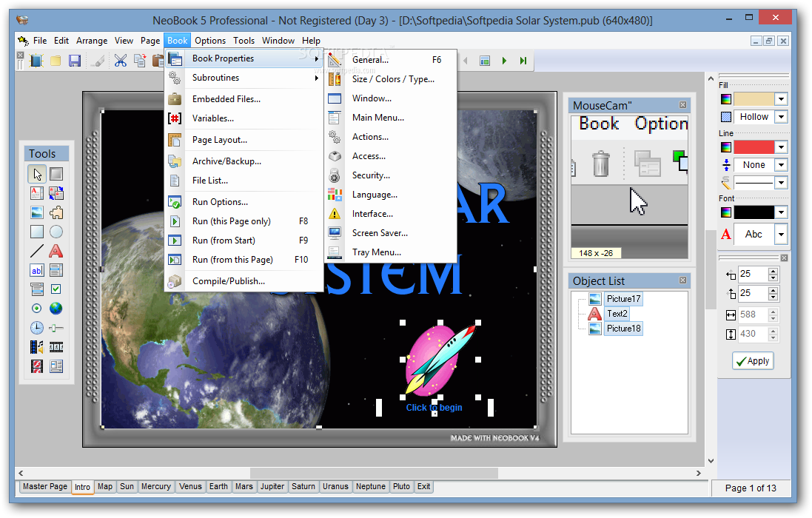Pick the Ellipse drawing tool
Screen dimensions: 812x518
[56, 232]
